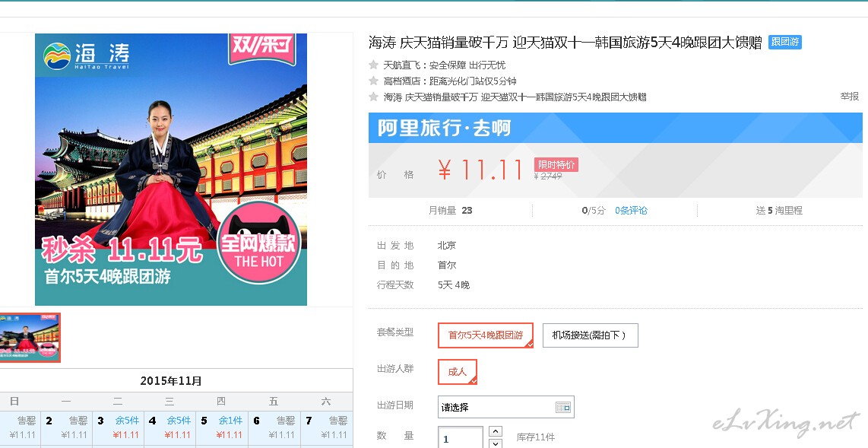
Task: Click sold-out date November 2
Action: (66, 427)
